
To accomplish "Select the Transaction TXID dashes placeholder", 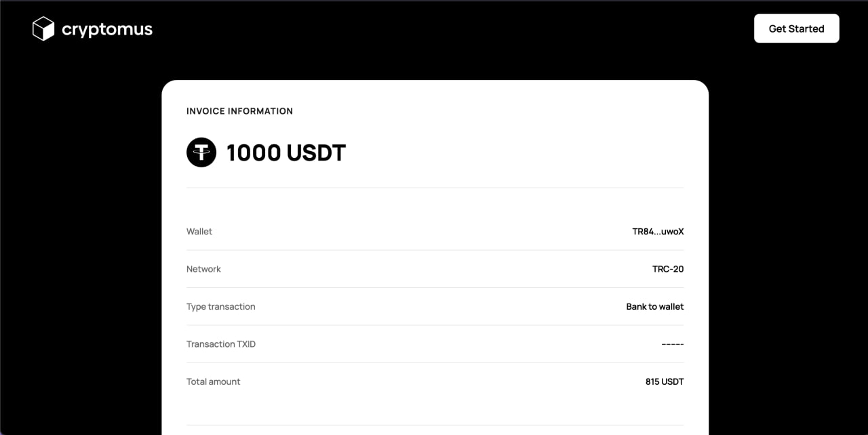I will coord(672,344).
